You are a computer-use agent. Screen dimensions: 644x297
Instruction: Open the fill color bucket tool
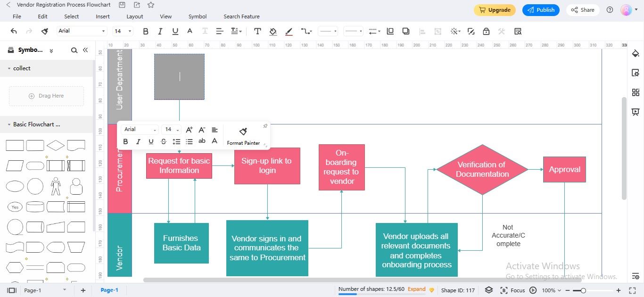273,31
